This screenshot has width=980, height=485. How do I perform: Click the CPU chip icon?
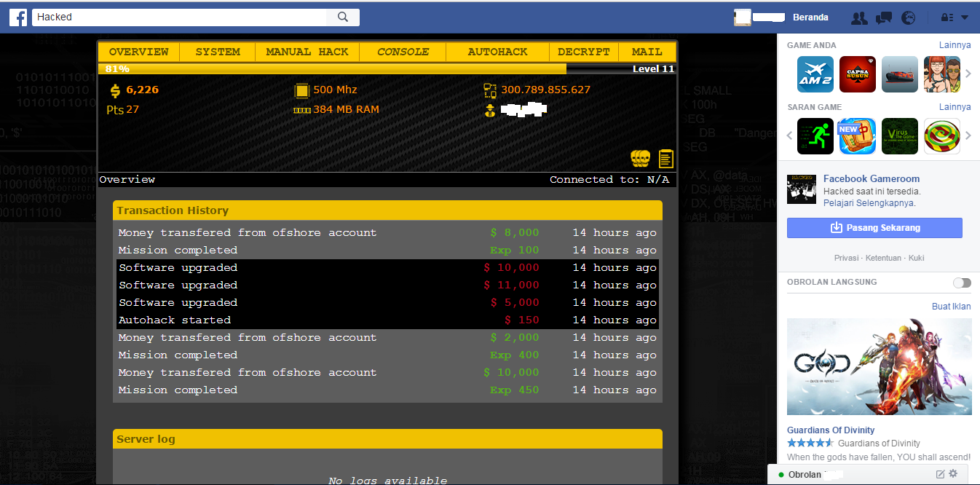click(301, 90)
